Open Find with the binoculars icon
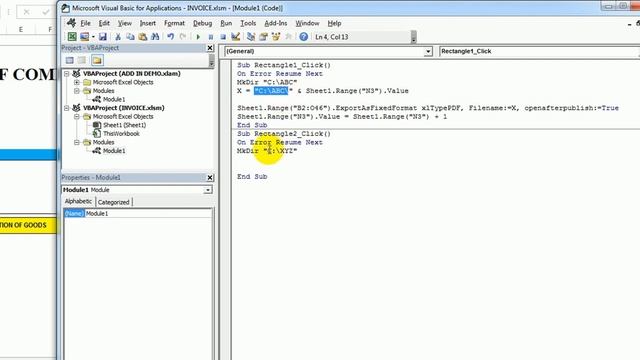Screen dimensions: 640x360 click(155, 37)
